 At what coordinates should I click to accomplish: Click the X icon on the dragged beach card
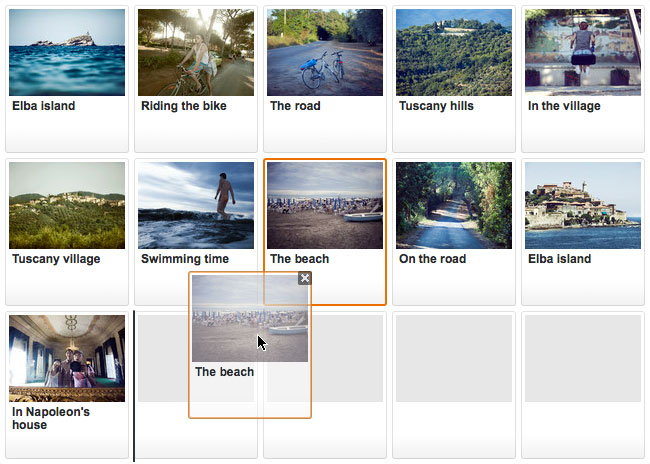point(305,278)
